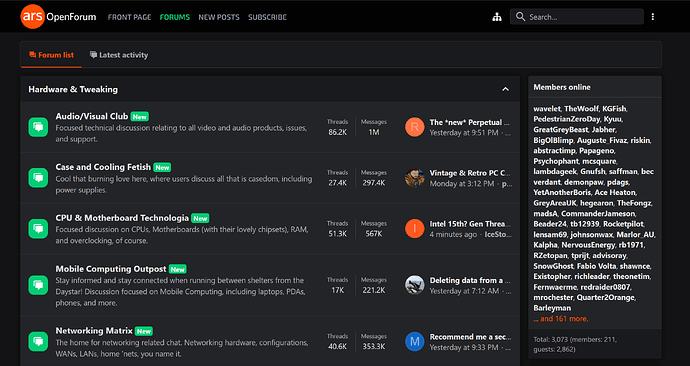Viewport: 690px width, 366px height.
Task: Click the Mobile Computing Outpost forum icon
Action: pos(38,285)
